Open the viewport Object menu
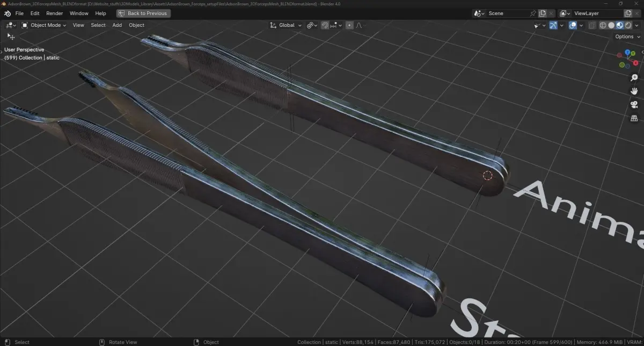 click(136, 25)
